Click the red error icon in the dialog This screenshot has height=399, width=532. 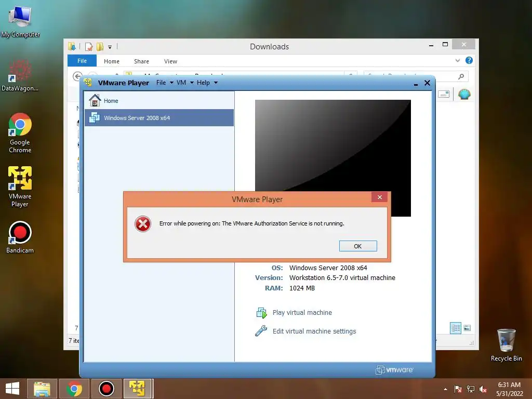[x=143, y=224]
